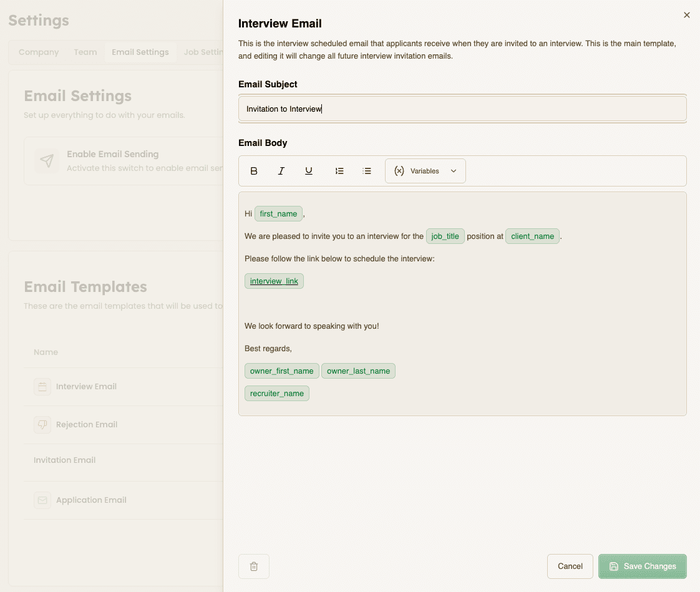Click the thumbs-down icon beside Rejection Email
Image resolution: width=700 pixels, height=592 pixels.
pyautogui.click(x=42, y=425)
